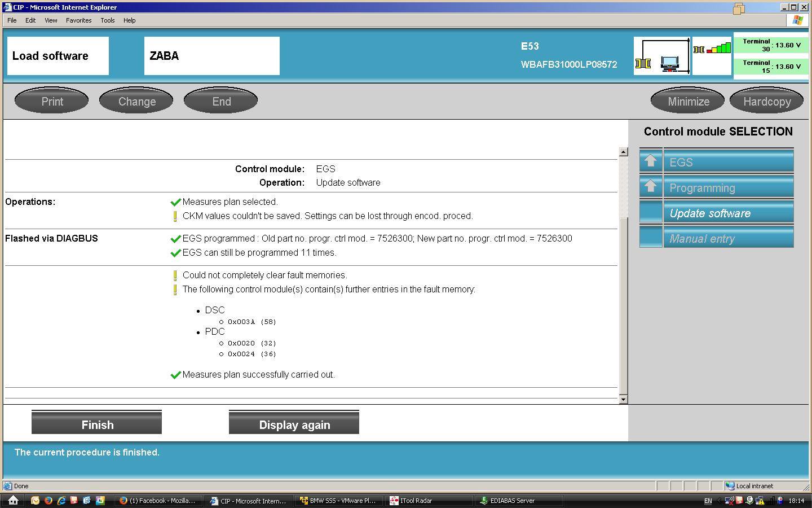Select Update software in control module list
This screenshot has width=812, height=508.
(x=727, y=213)
